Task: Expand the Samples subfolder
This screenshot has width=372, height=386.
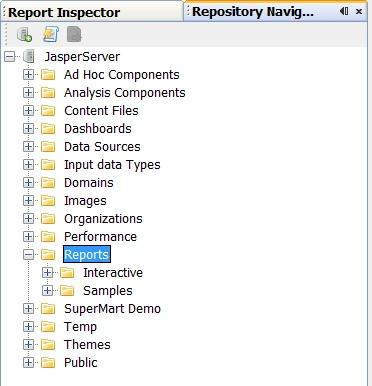Action: tap(48, 291)
